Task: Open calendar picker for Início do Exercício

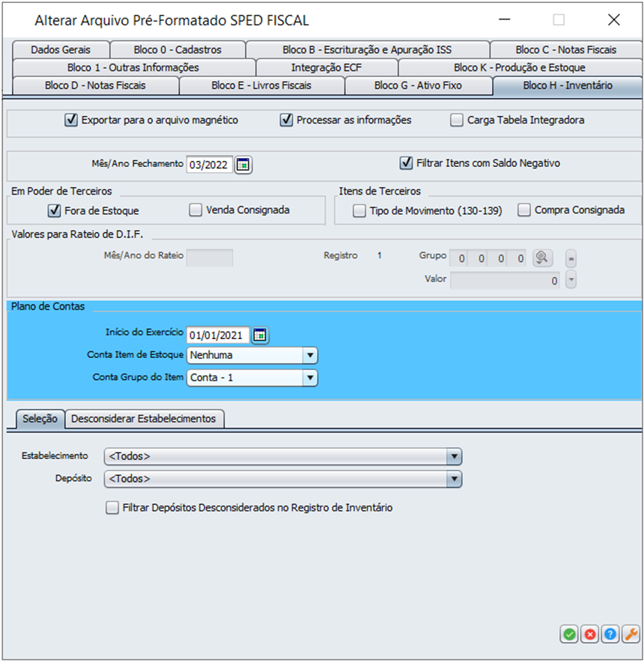Action: pos(260,335)
